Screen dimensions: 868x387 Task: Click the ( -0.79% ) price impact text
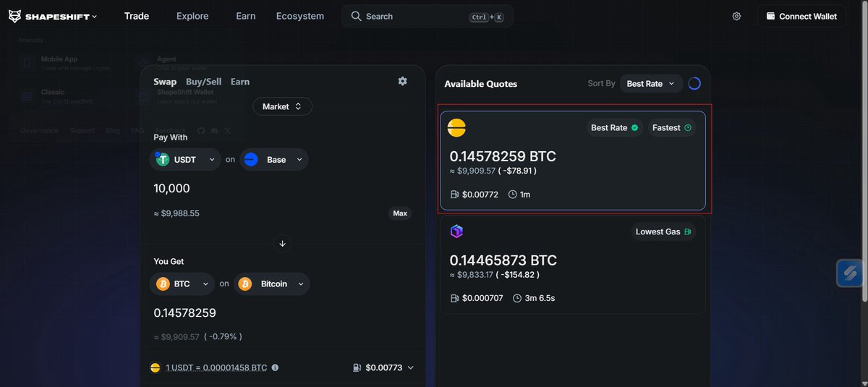223,336
